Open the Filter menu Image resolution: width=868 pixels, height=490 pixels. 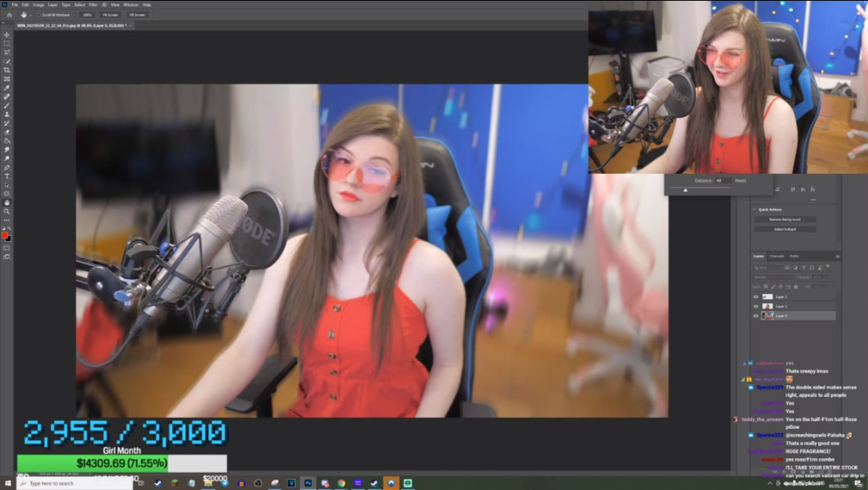point(93,5)
